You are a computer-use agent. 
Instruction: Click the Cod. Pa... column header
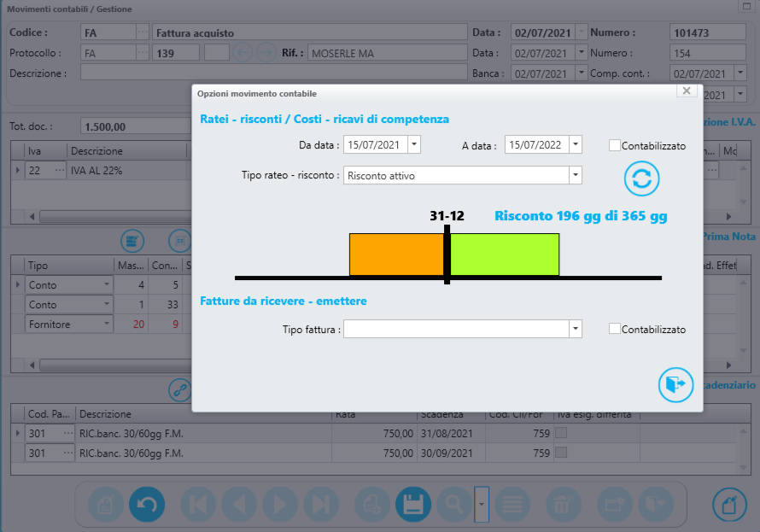tap(50, 414)
